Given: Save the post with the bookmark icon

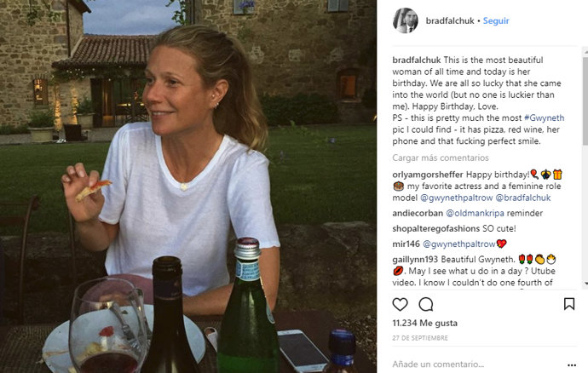Looking at the screenshot, I should tap(569, 304).
